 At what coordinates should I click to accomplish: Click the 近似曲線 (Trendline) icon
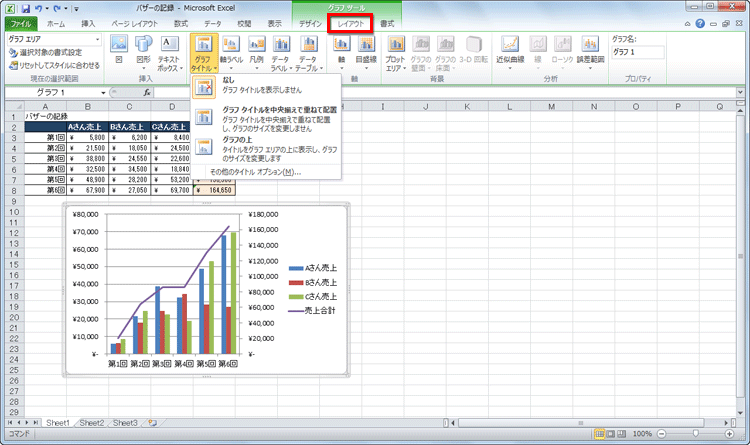coord(511,52)
